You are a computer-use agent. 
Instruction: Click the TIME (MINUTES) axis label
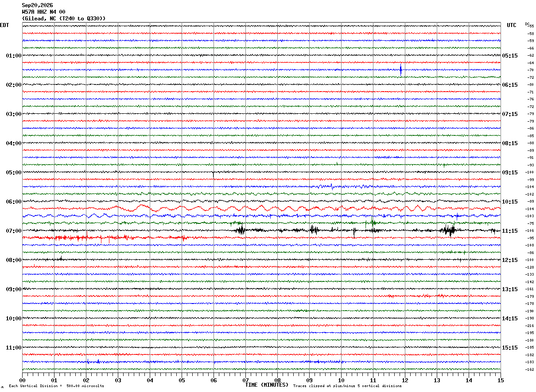[267, 385]
